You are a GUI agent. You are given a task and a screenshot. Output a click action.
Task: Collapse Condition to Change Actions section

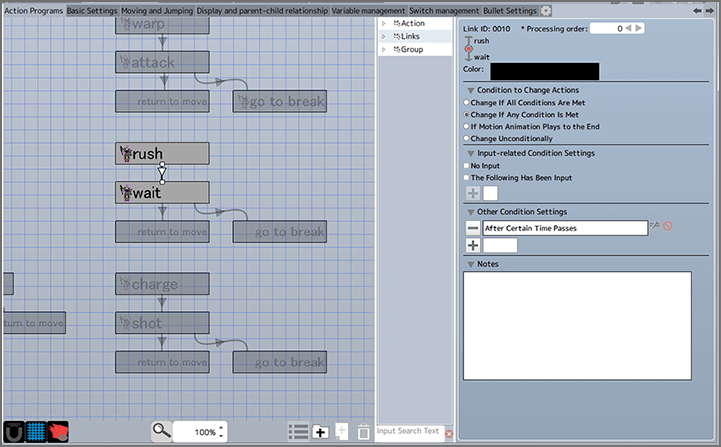coord(471,91)
